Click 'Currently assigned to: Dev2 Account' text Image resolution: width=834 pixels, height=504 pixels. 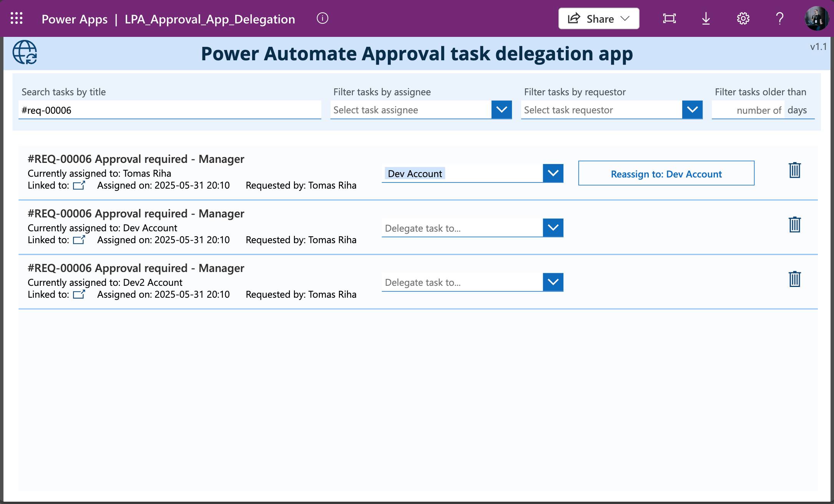[x=105, y=282]
